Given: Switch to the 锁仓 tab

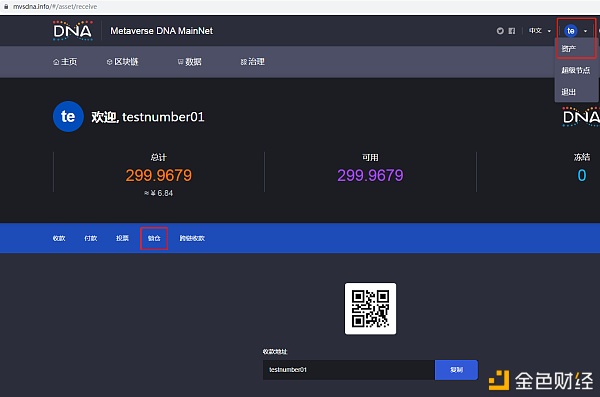Looking at the screenshot, I should [154, 238].
